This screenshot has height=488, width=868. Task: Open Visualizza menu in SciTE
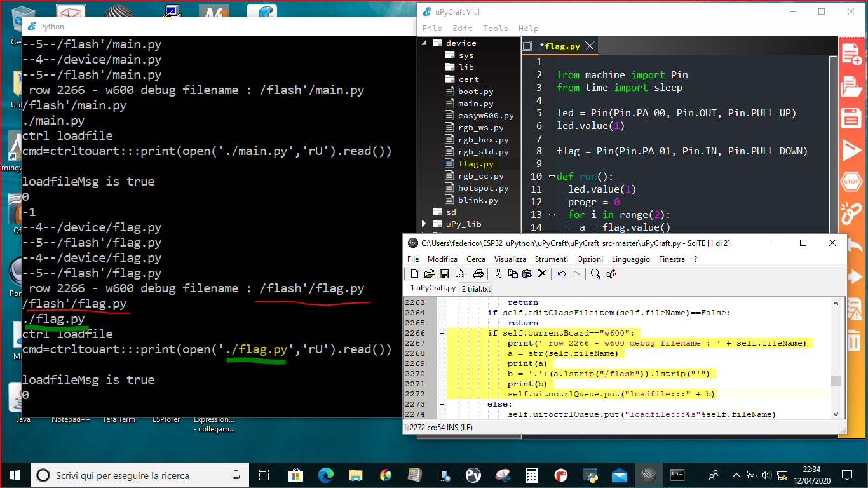point(510,259)
